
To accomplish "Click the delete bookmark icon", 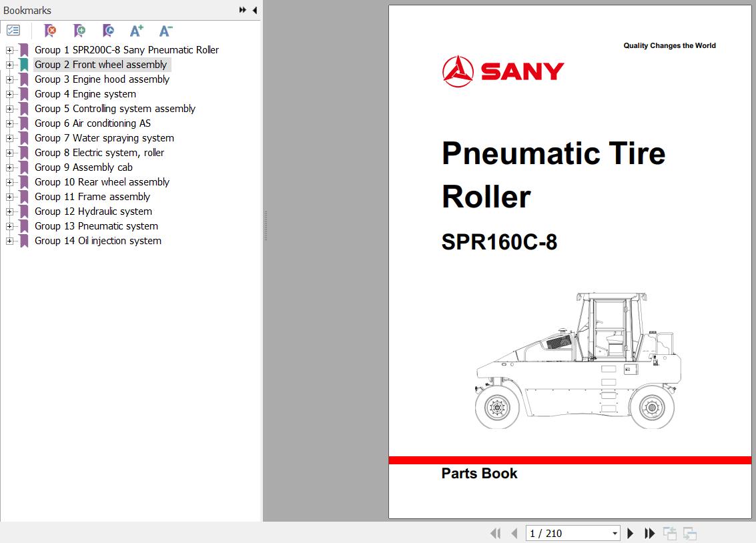I will pyautogui.click(x=49, y=31).
